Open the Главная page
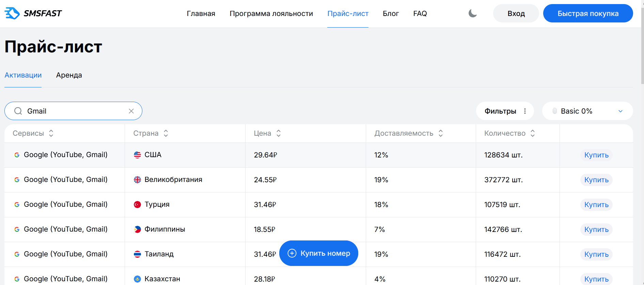The width and height of the screenshot is (644, 285). point(201,14)
